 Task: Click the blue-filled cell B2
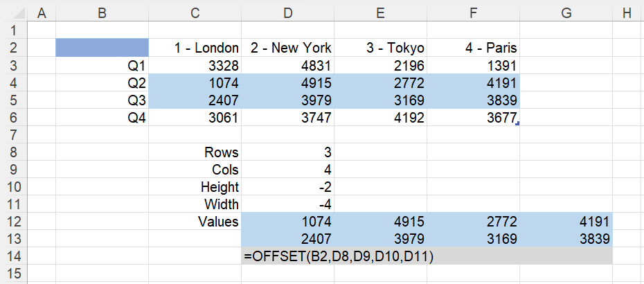click(x=102, y=48)
